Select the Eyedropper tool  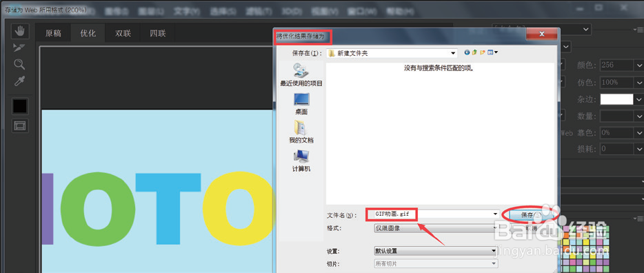click(19, 81)
